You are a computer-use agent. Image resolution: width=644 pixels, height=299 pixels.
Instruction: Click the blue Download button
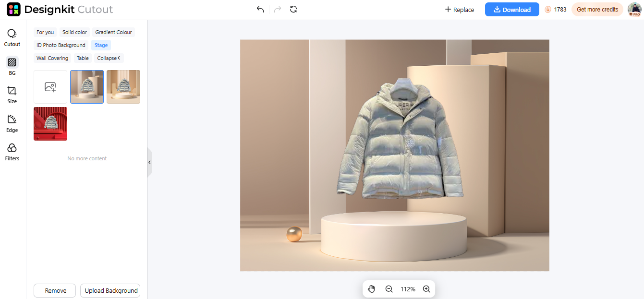(512, 10)
